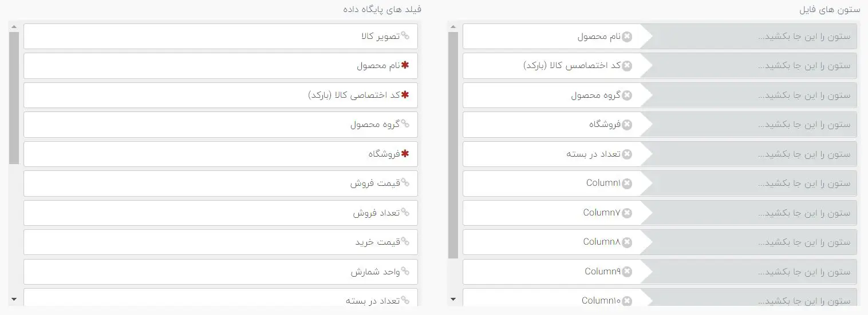Click red asterisk of نام محصول field
Viewport: 868px width, 315px height.
[405, 65]
